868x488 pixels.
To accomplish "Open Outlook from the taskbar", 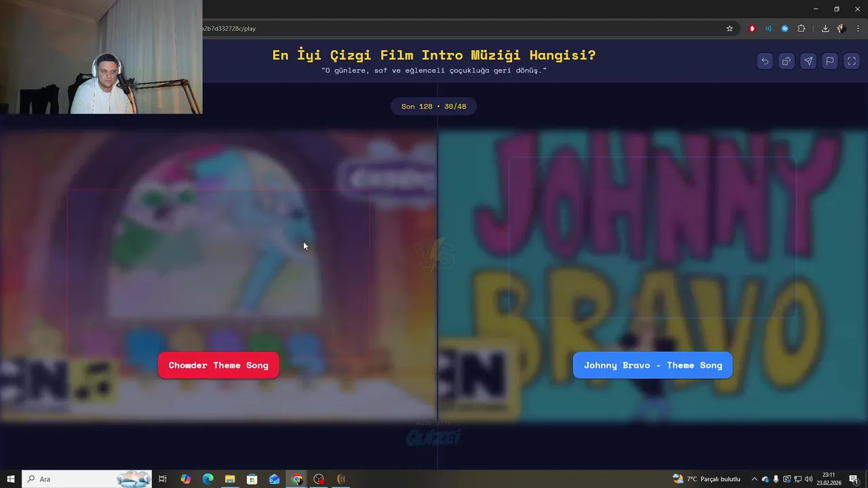I will pos(274,479).
